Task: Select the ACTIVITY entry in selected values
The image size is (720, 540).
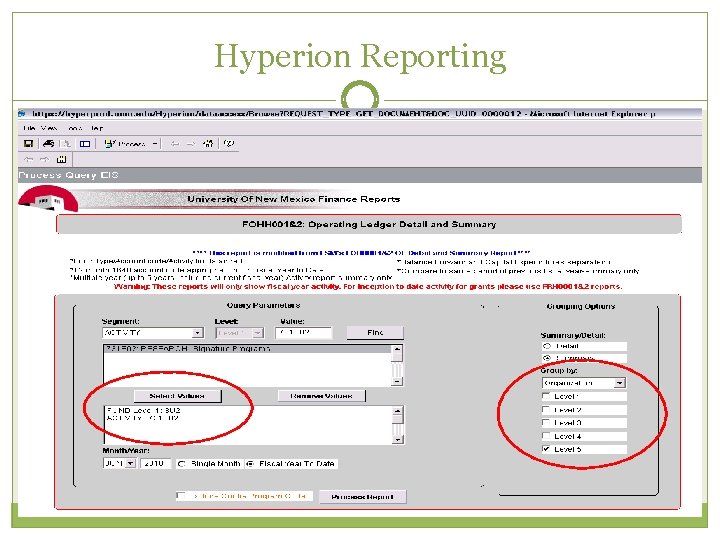Action: [142, 418]
